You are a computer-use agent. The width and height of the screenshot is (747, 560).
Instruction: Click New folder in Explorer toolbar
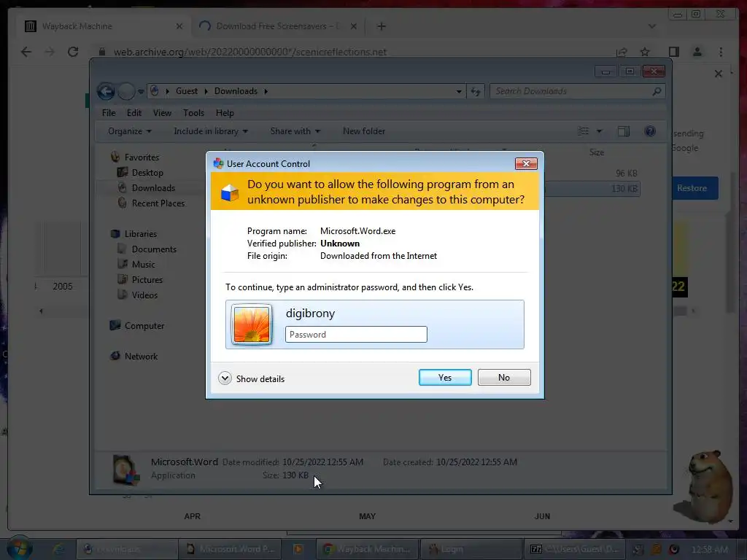pyautogui.click(x=364, y=131)
